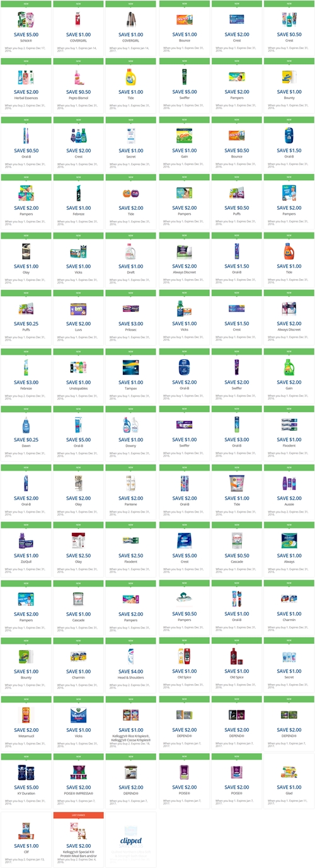Open the POISE IMPRESSA coupon
315x868 pixels.
[78, 781]
